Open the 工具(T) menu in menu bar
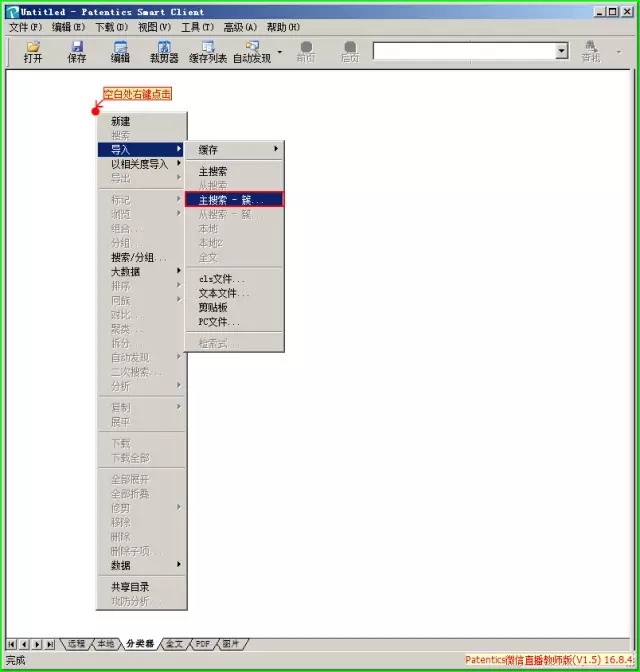Viewport: 640px width, 672px height. [197, 27]
